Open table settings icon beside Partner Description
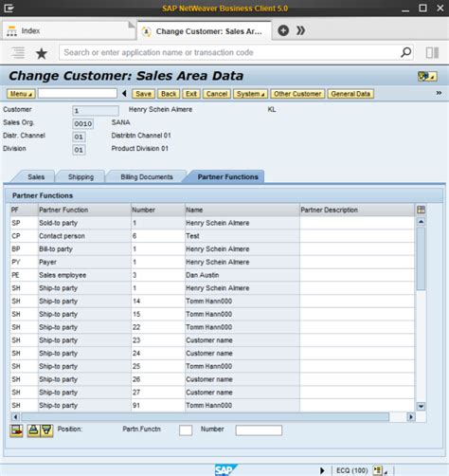The height and width of the screenshot is (476, 449). click(421, 210)
